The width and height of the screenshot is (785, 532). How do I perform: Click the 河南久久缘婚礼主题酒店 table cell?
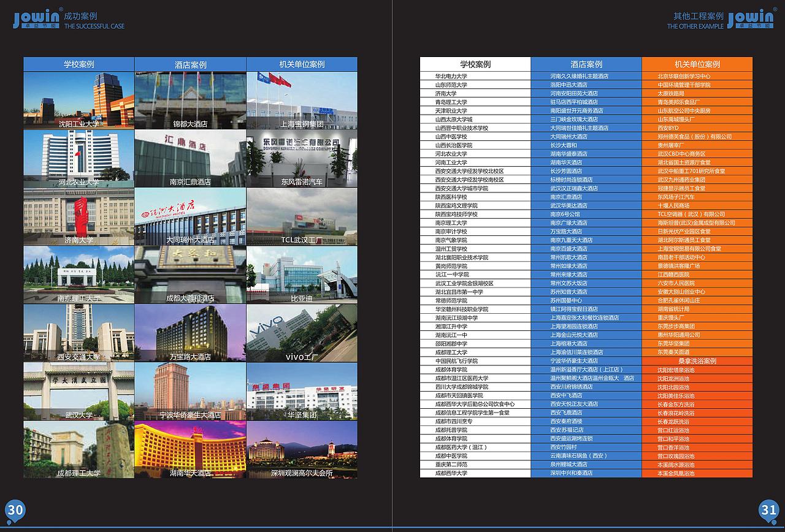point(586,76)
